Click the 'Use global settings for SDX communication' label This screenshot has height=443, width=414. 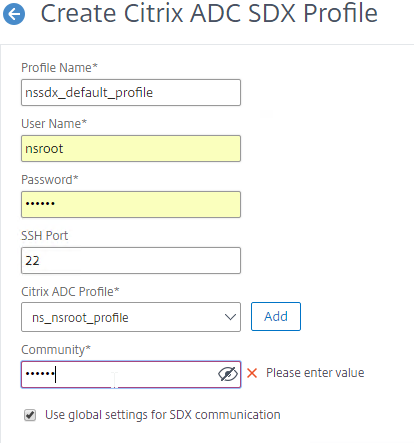tap(163, 415)
